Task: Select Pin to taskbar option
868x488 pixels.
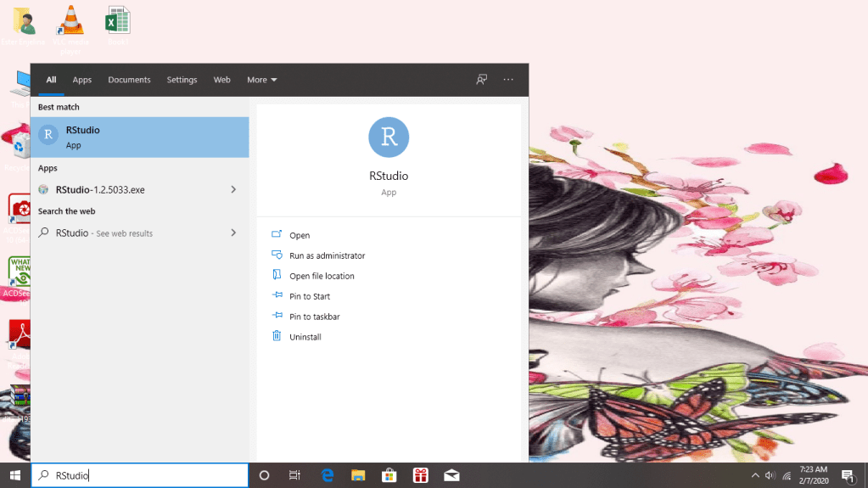Action: [314, 317]
